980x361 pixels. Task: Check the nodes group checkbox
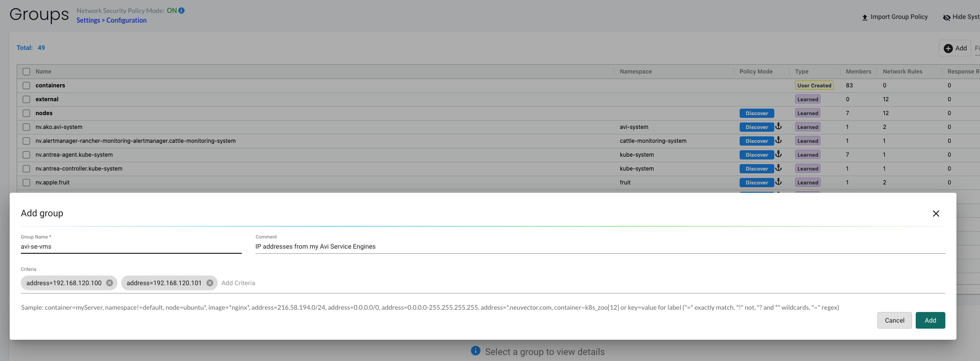26,113
